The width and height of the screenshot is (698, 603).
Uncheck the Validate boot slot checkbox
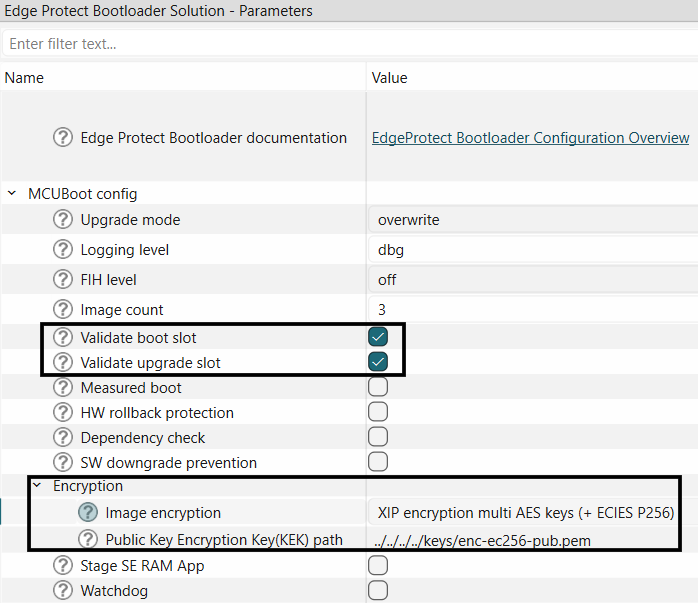pos(378,337)
